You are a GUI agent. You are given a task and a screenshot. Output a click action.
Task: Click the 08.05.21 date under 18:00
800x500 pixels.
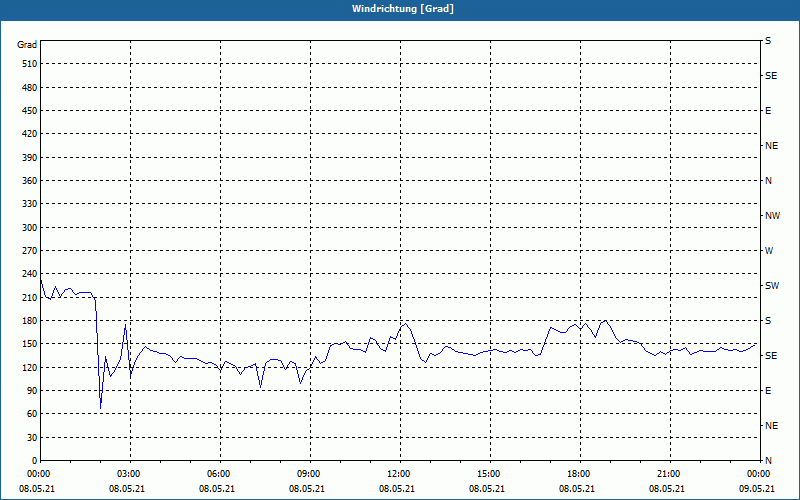click(577, 489)
